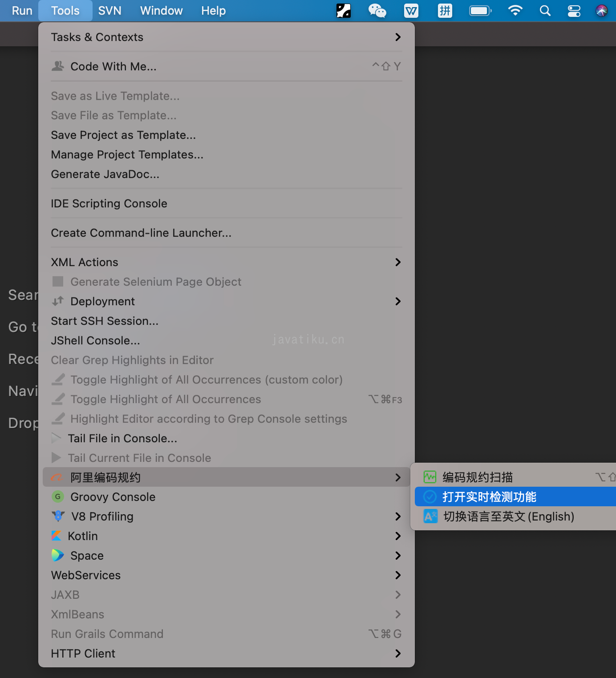The image size is (616, 678).
Task: Select Start SSH Session...
Action: (x=227, y=321)
